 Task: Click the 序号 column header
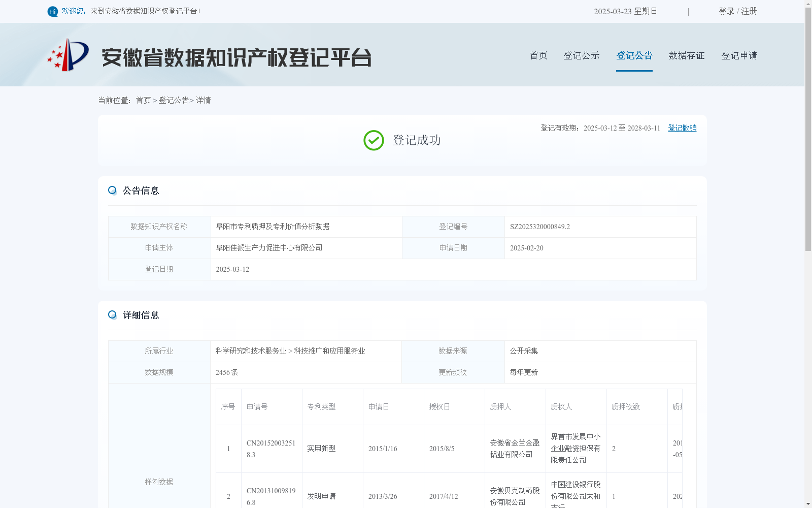click(228, 407)
